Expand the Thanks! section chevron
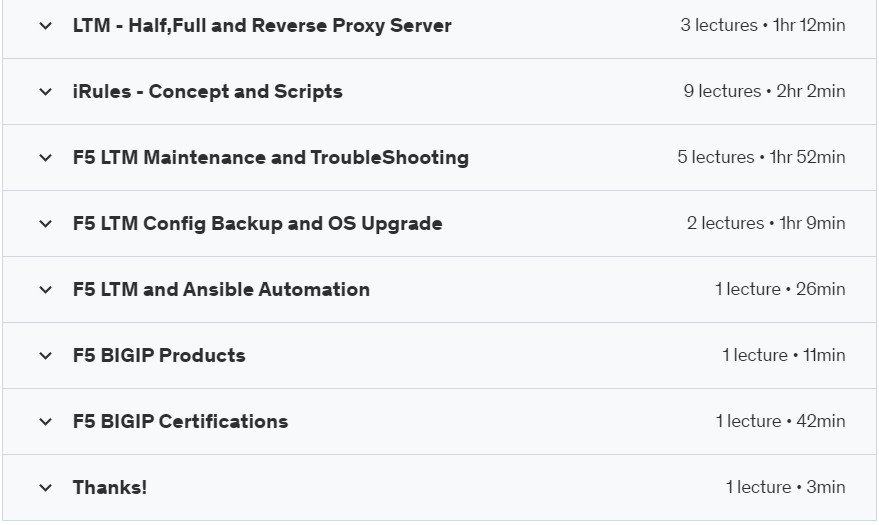The height and width of the screenshot is (525, 879). [x=45, y=488]
